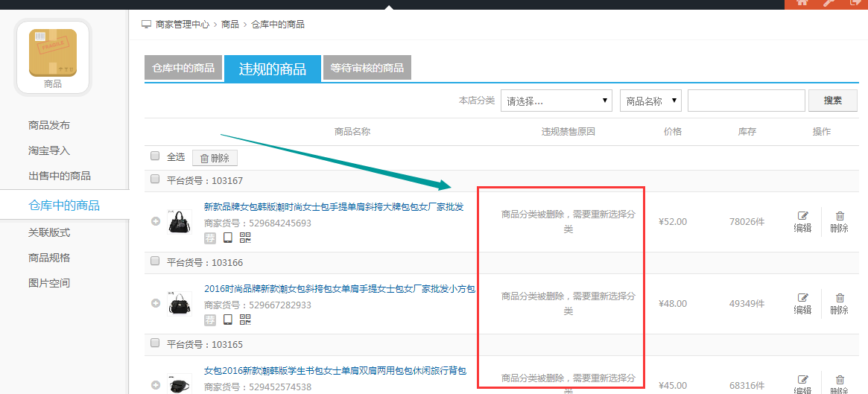Screen dimensions: 868x394
Task: Open the 等待审核的商品 tab
Action: point(367,68)
